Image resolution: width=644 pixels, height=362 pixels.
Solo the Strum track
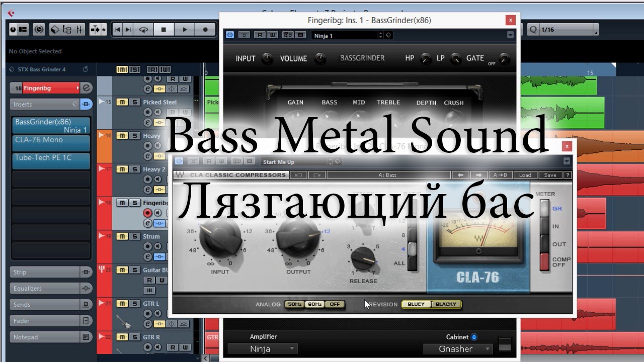(135, 236)
